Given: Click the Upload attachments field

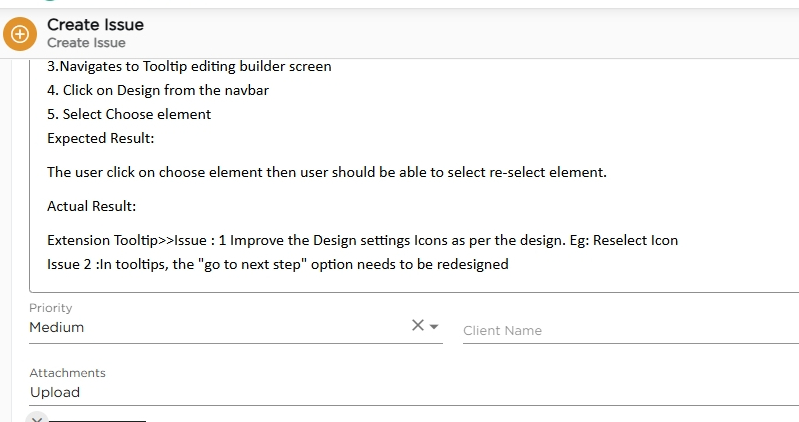Looking at the screenshot, I should (x=414, y=392).
